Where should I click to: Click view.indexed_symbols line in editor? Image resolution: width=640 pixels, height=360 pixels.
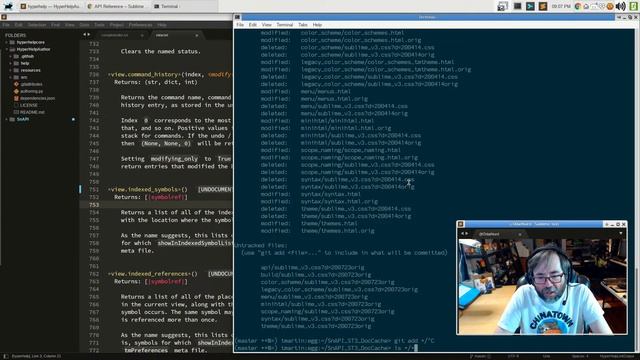pyautogui.click(x=170, y=189)
